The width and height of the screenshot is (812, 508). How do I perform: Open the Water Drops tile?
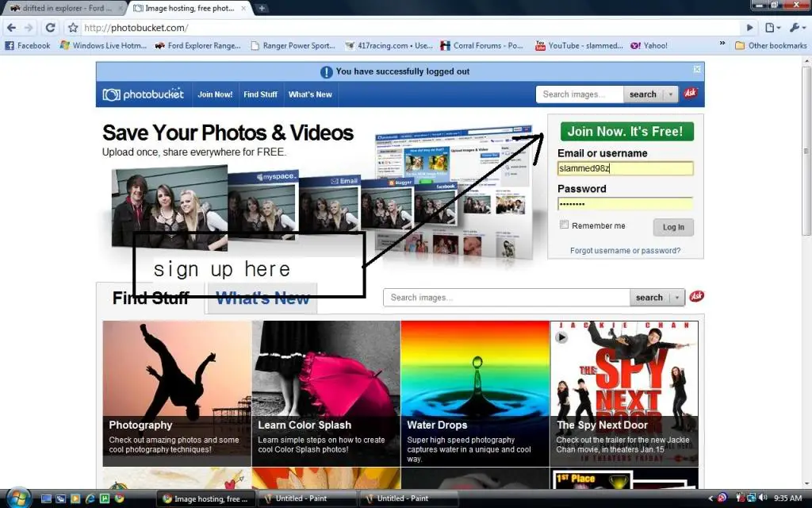pos(475,394)
